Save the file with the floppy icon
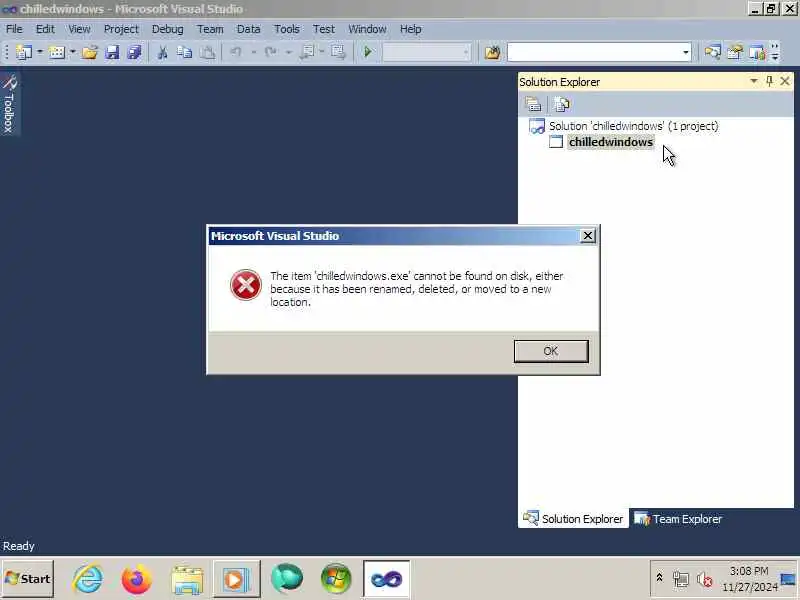This screenshot has width=800, height=600. 112,52
